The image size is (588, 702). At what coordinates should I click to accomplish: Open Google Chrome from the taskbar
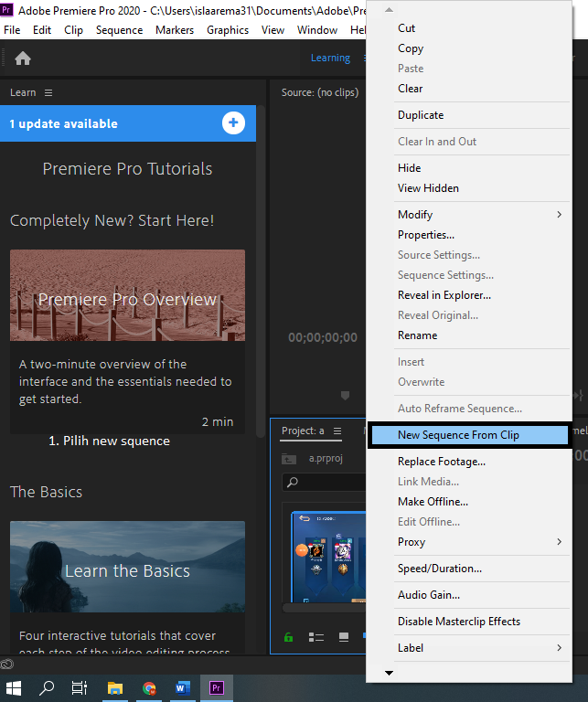[149, 688]
